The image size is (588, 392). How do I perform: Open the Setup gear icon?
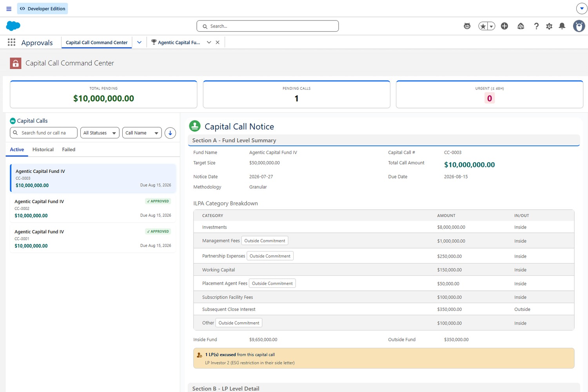[549, 26]
